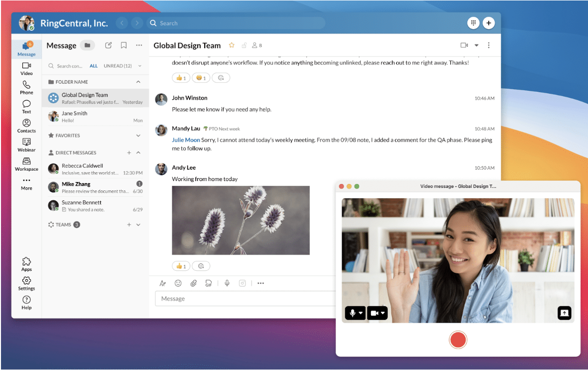
Task: Open the emoji picker in composer
Action: (x=178, y=283)
